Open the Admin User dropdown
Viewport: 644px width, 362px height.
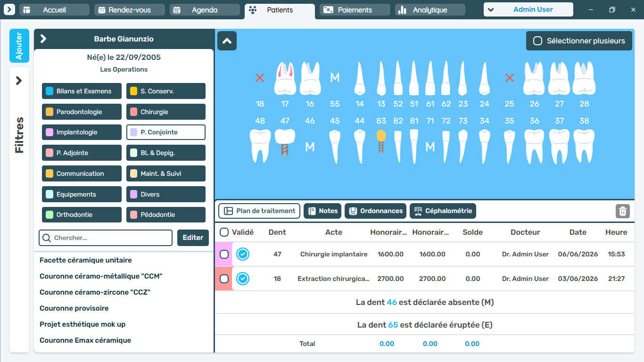tap(528, 9)
